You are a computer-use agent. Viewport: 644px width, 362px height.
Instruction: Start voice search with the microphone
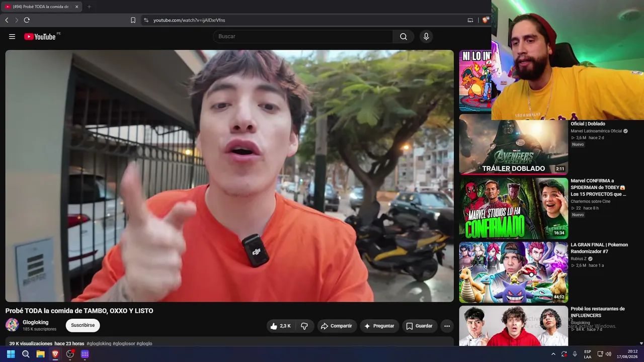(x=426, y=36)
